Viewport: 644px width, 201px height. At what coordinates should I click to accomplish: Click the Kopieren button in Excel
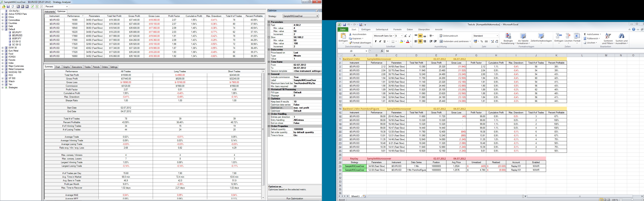coord(356,38)
